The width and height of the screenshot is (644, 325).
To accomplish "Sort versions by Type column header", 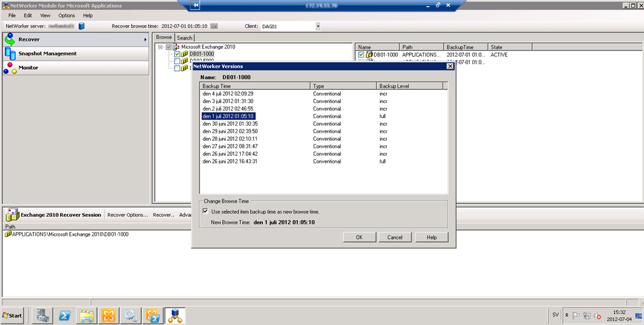I will click(343, 86).
